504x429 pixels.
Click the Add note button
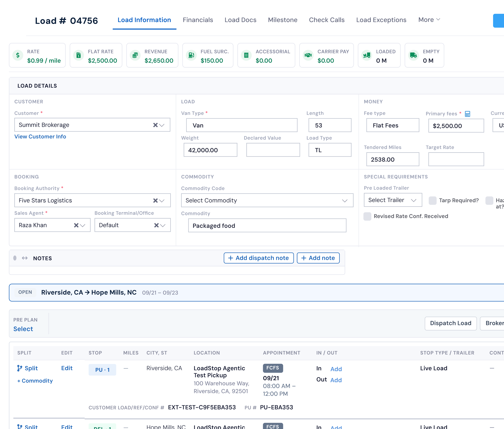(318, 258)
